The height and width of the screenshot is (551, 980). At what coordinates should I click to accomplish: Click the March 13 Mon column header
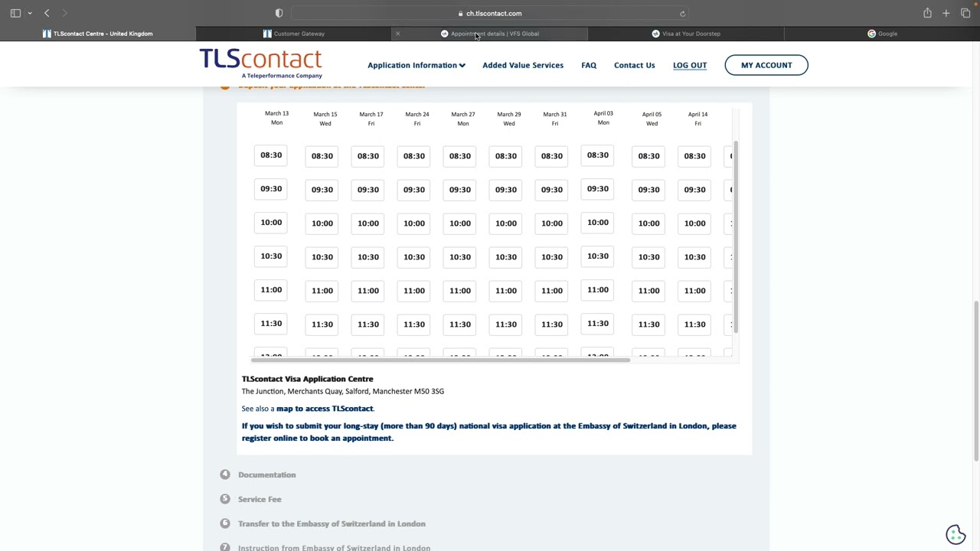pos(277,118)
